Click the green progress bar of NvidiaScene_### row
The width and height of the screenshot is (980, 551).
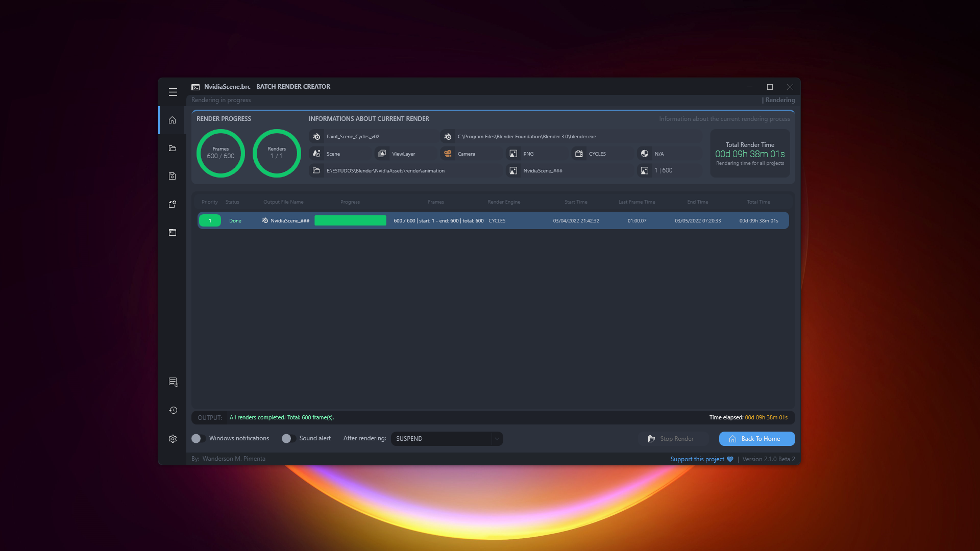350,220
